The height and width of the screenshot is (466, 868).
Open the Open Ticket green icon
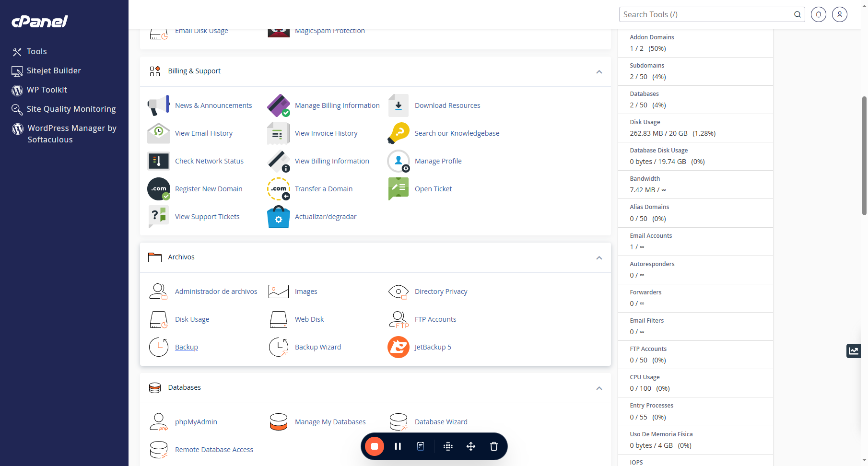click(x=399, y=189)
